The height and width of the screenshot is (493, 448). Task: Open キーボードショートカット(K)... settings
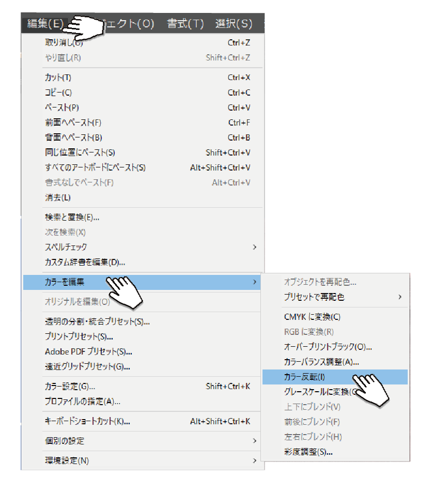coord(87,421)
